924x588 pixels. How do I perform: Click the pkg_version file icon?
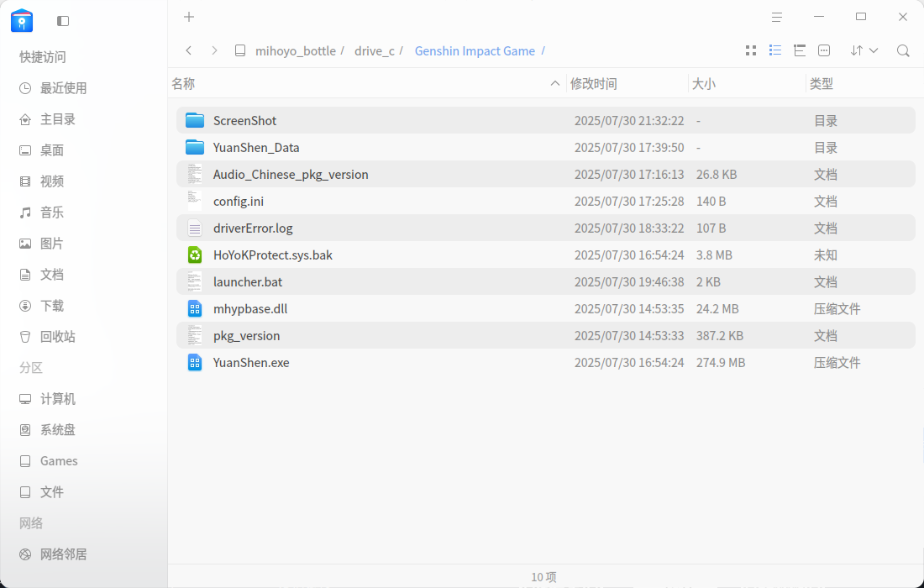(x=195, y=336)
